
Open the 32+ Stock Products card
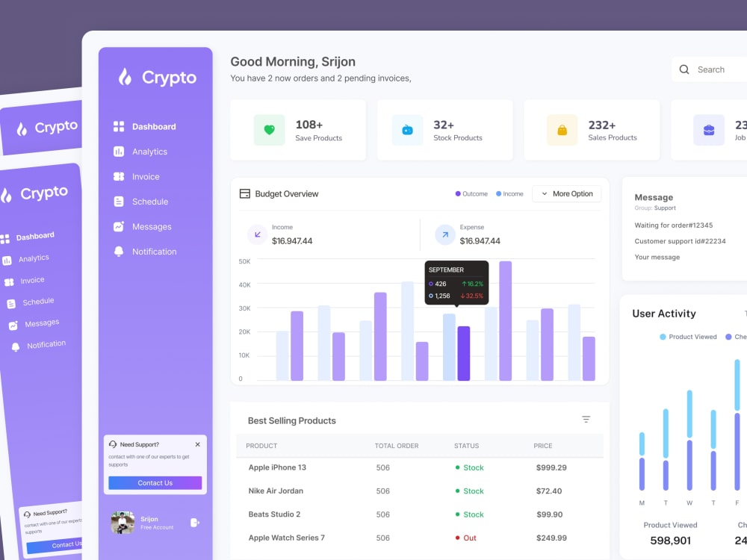pos(445,130)
